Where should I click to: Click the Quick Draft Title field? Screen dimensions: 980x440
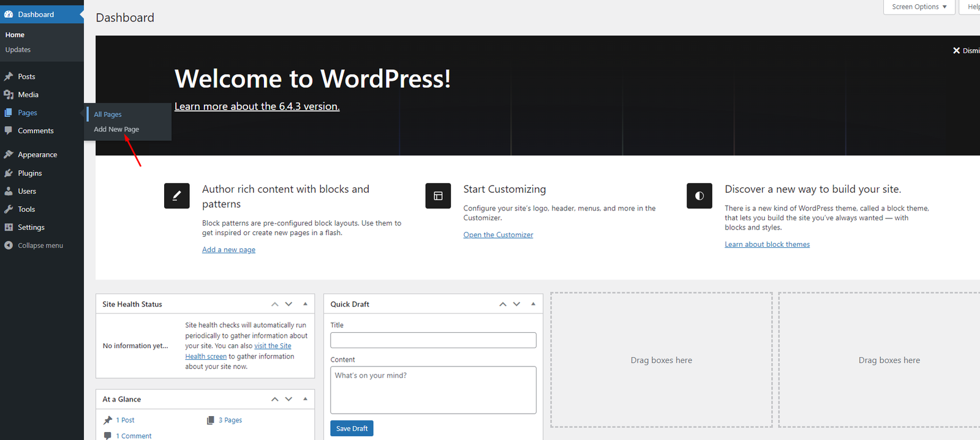point(433,340)
